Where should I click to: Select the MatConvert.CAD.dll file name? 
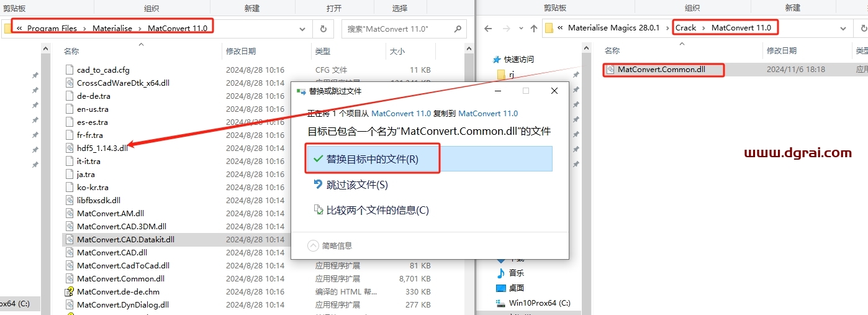[112, 252]
